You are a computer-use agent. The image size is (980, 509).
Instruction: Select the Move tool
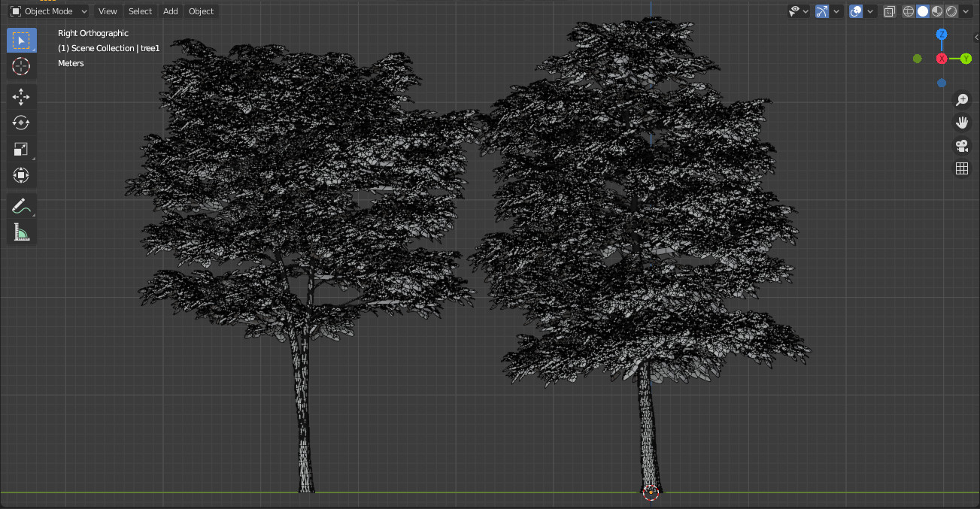21,96
